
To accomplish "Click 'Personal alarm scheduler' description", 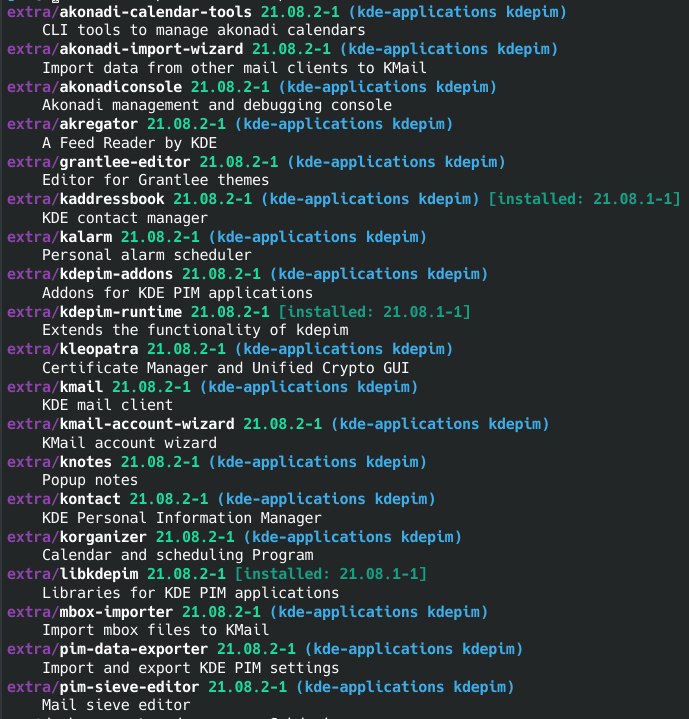I will pyautogui.click(x=147, y=255).
